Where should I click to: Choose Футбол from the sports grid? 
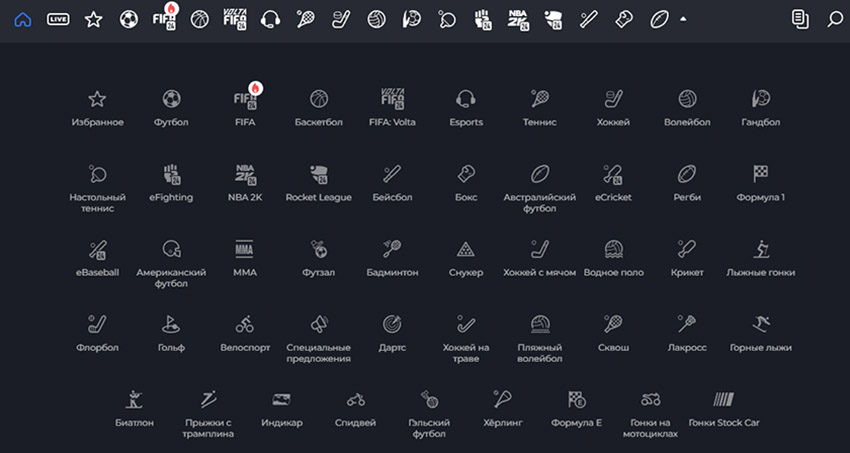[x=171, y=107]
